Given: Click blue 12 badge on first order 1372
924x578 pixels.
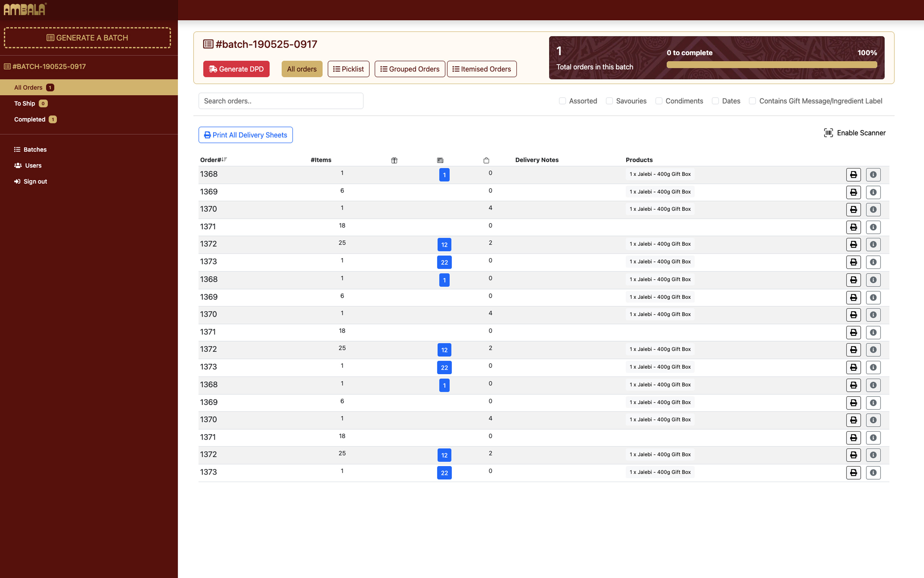Looking at the screenshot, I should pyautogui.click(x=444, y=245).
